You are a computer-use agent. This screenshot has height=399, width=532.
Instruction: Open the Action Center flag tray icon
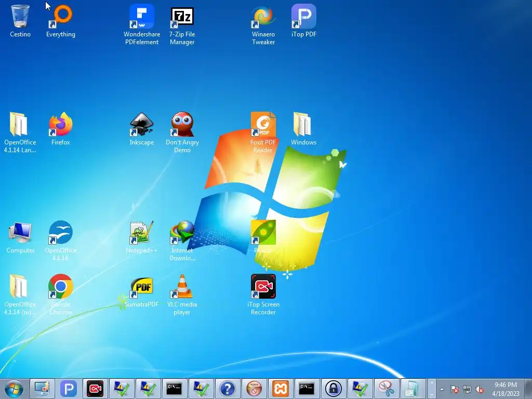coord(455,390)
